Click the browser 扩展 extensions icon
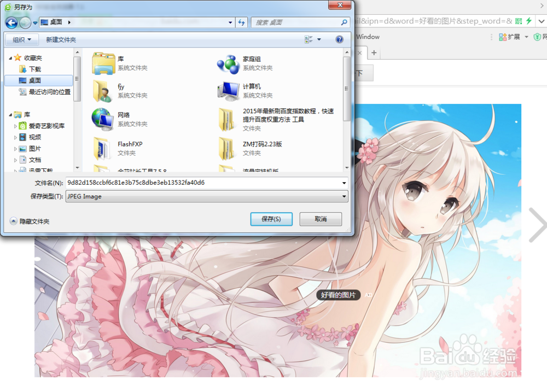Screen dimensions: 547x392 pos(503,37)
